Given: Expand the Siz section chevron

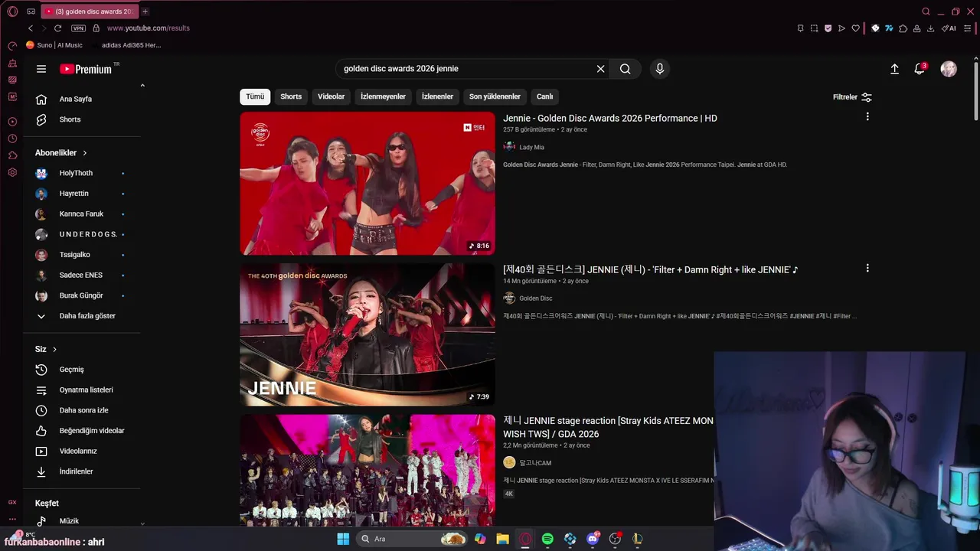Looking at the screenshot, I should click(54, 350).
